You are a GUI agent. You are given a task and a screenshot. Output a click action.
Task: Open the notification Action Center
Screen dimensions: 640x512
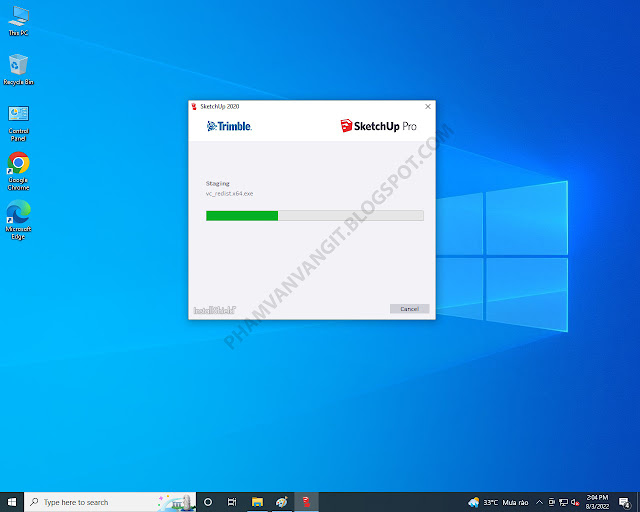pyautogui.click(x=624, y=503)
